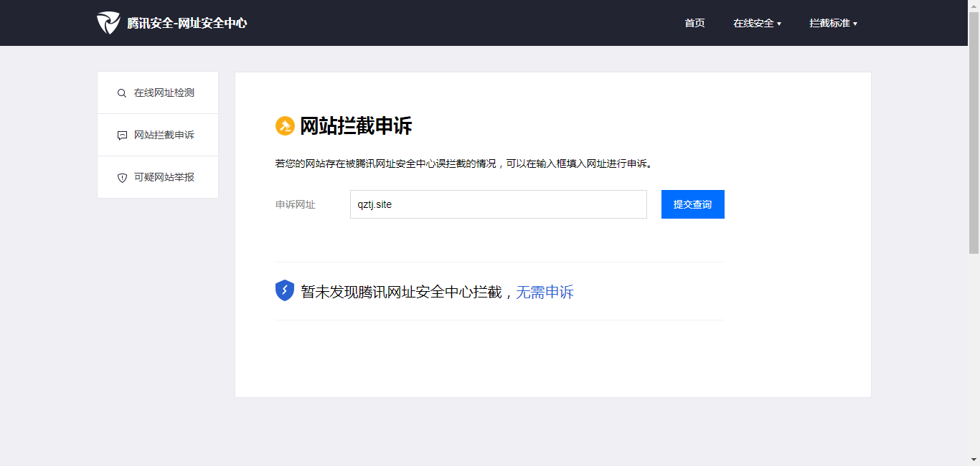
Task: Click the Tencent Security shield logo
Action: [x=108, y=23]
